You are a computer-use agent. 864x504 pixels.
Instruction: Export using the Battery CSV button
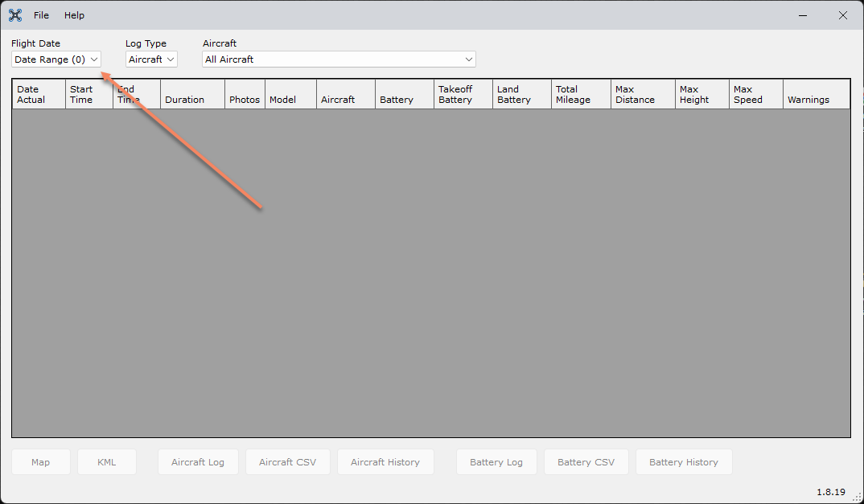click(x=586, y=462)
